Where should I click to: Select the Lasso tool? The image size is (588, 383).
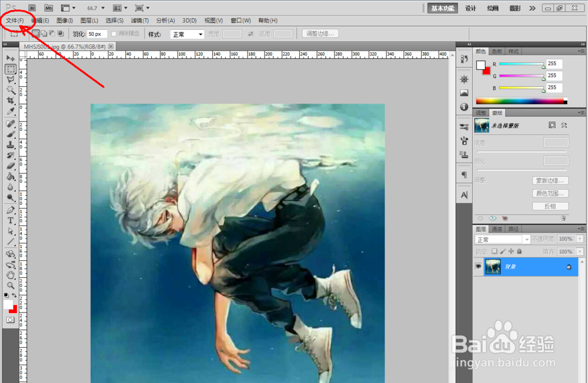click(11, 79)
